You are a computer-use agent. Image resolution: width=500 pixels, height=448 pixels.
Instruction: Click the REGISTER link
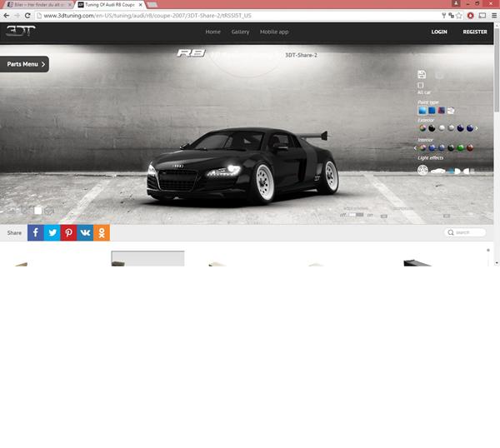pos(475,32)
